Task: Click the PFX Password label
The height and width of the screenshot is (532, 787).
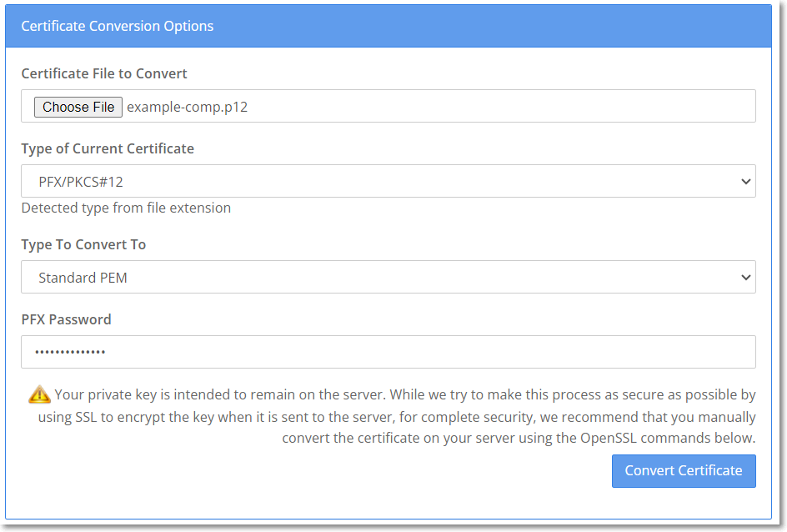Action: (66, 319)
